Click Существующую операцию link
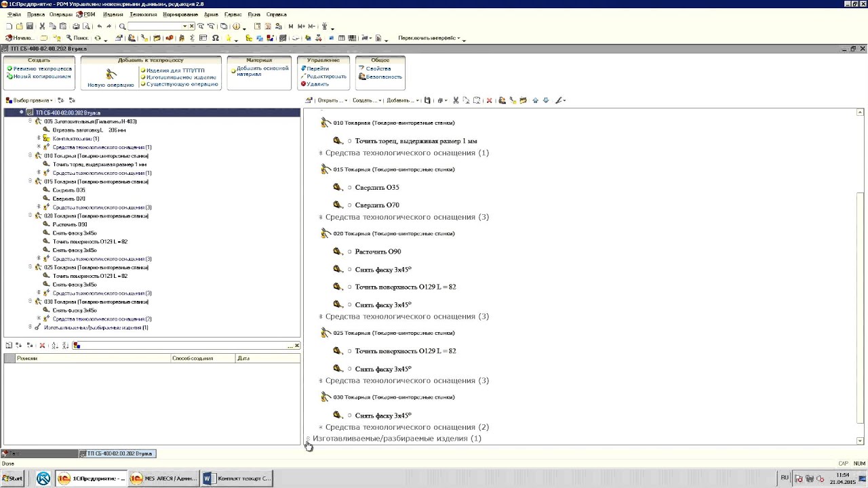 [x=182, y=85]
